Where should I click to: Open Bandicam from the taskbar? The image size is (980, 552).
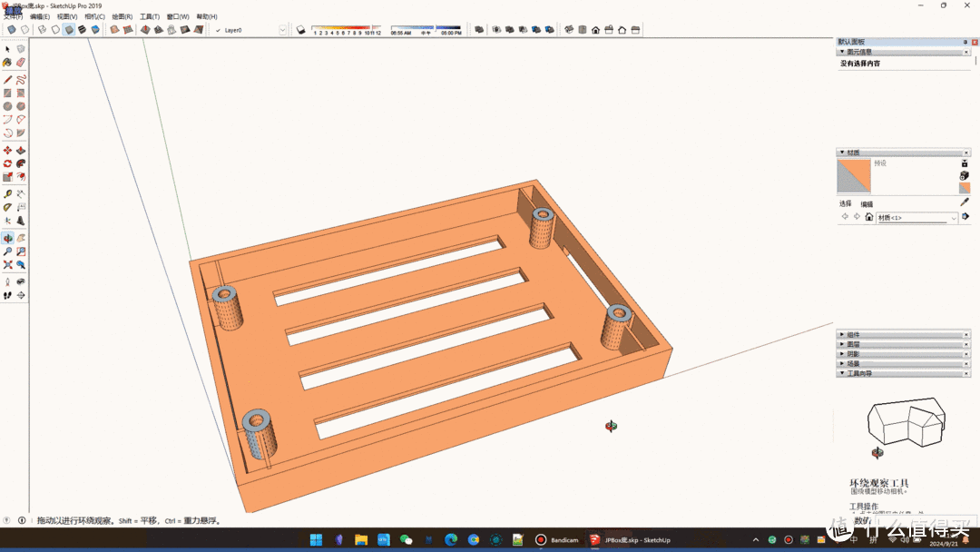click(557, 540)
